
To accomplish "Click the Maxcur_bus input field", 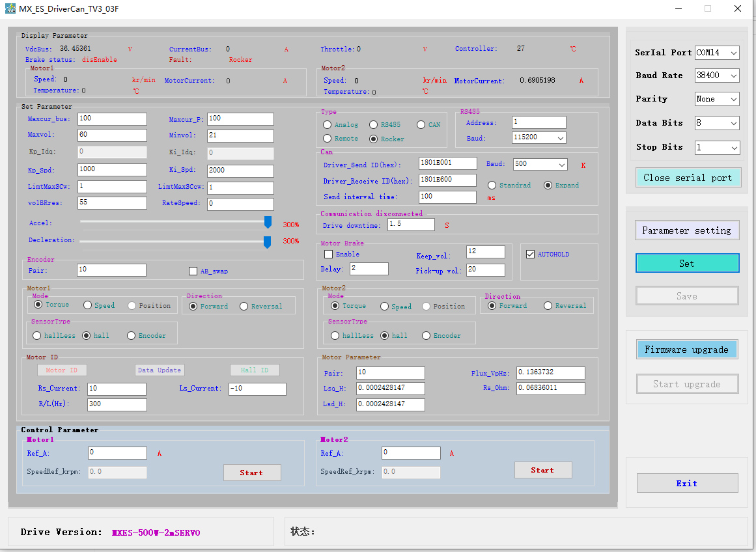I will pyautogui.click(x=113, y=119).
